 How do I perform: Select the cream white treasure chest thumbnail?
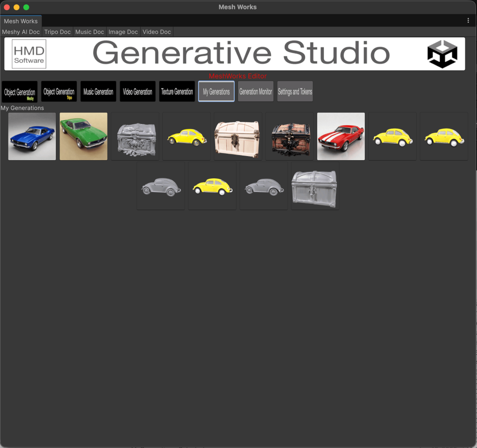[238, 136]
